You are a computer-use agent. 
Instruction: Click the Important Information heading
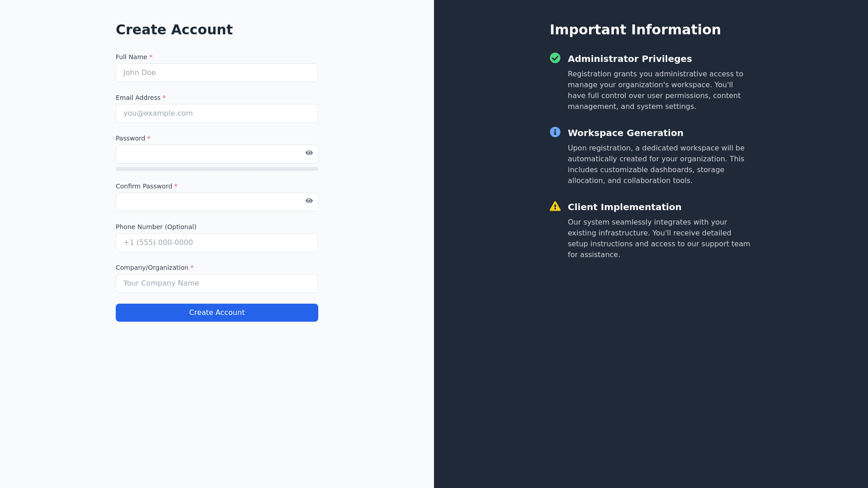(635, 30)
